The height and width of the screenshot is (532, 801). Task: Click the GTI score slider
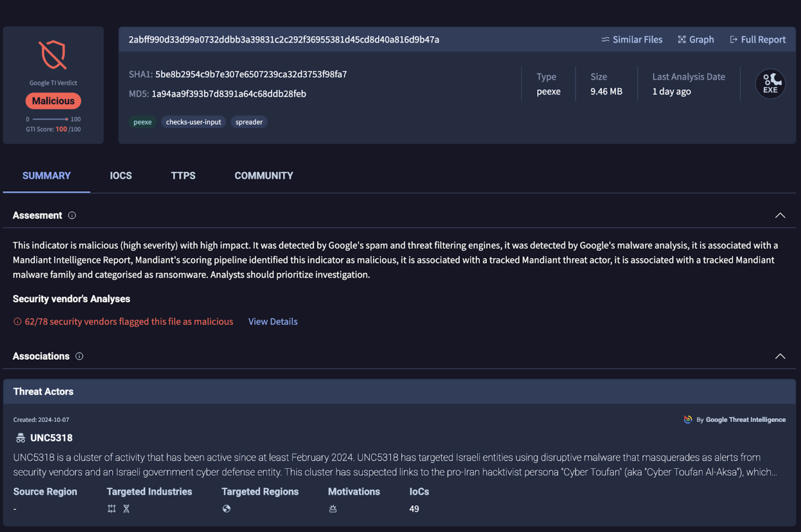[50, 119]
